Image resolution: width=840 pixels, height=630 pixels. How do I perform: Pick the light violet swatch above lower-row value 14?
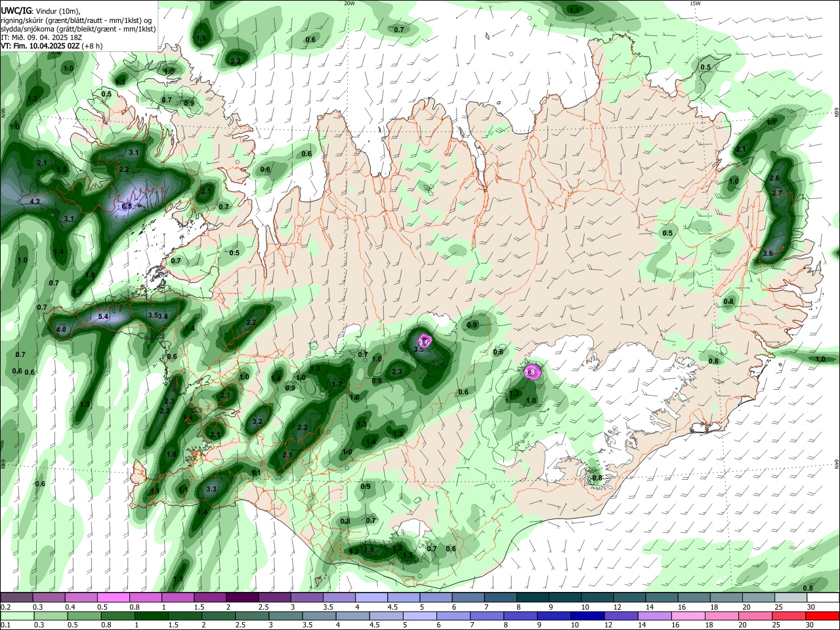pyautogui.click(x=654, y=616)
